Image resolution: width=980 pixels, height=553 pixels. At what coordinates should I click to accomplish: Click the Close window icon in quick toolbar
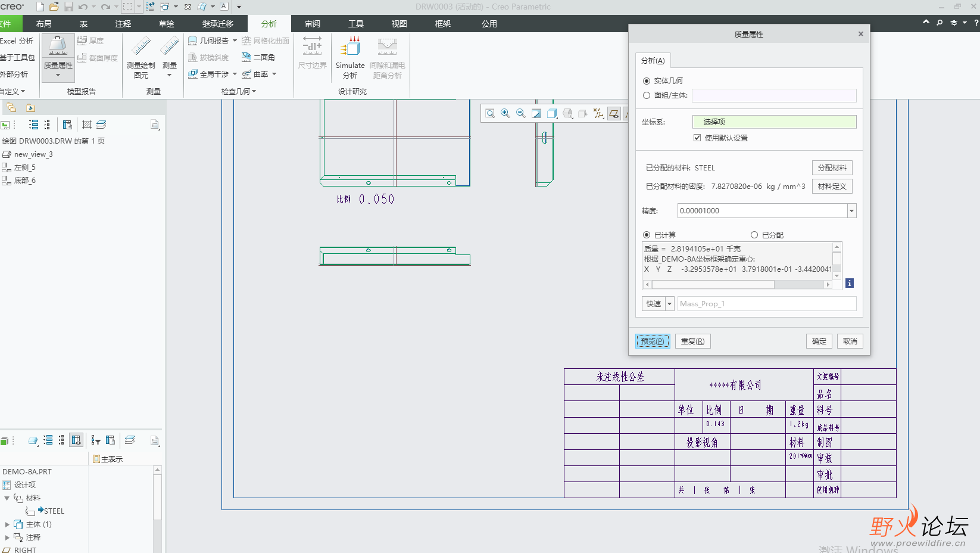click(188, 7)
